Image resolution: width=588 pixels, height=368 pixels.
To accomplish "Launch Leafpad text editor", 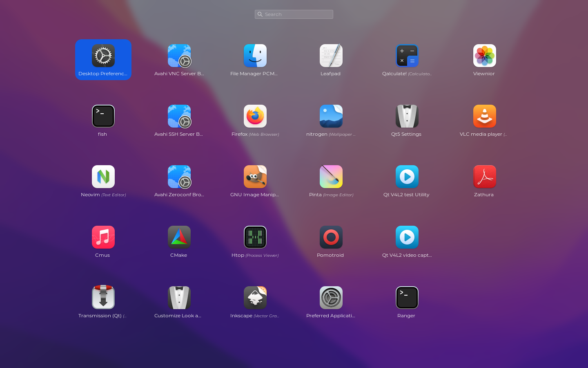I will click(331, 56).
